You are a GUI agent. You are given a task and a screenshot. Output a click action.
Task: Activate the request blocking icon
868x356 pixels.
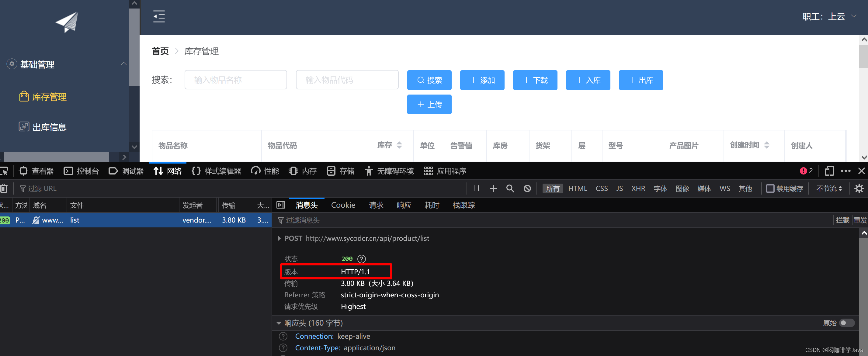click(x=527, y=188)
